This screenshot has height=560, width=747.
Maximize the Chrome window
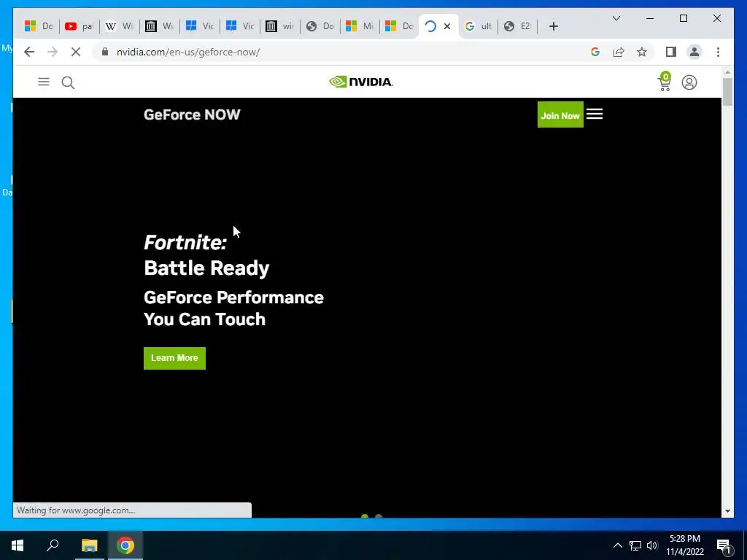[683, 18]
